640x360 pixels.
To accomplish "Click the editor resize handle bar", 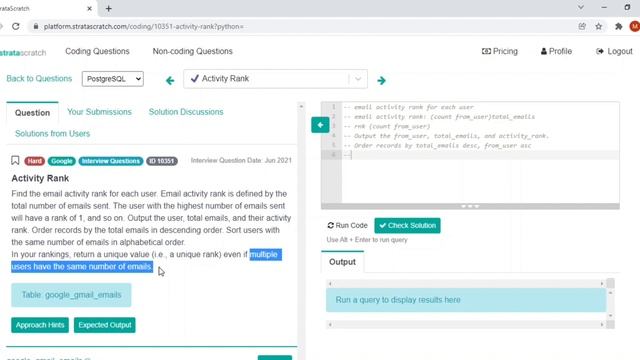I will click(x=470, y=206).
